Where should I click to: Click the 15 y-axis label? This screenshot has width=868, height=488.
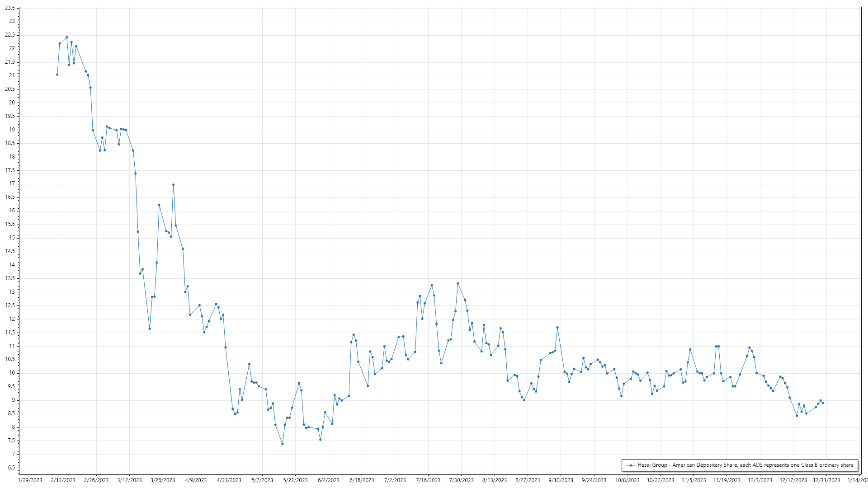[x=12, y=238]
